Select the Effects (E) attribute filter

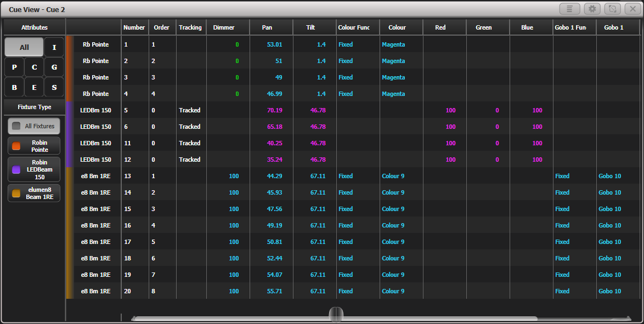click(34, 87)
